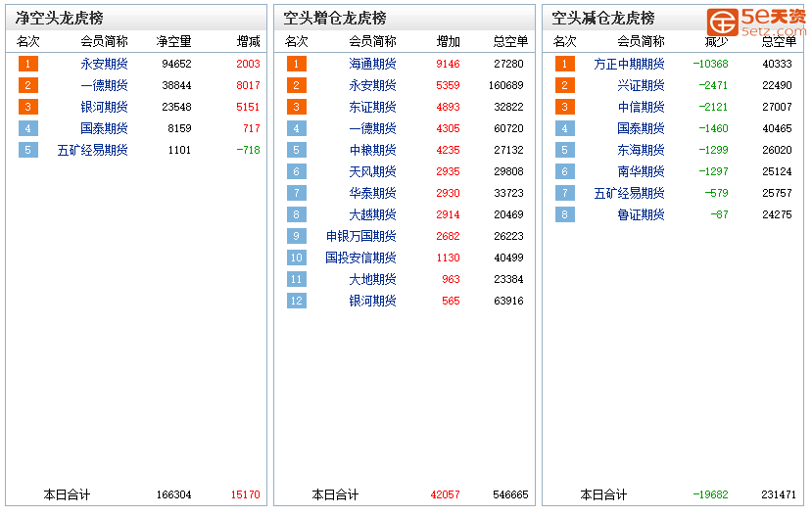Screen dimensions: 812x516
Task: Click green change value -718
Action: 248,150
